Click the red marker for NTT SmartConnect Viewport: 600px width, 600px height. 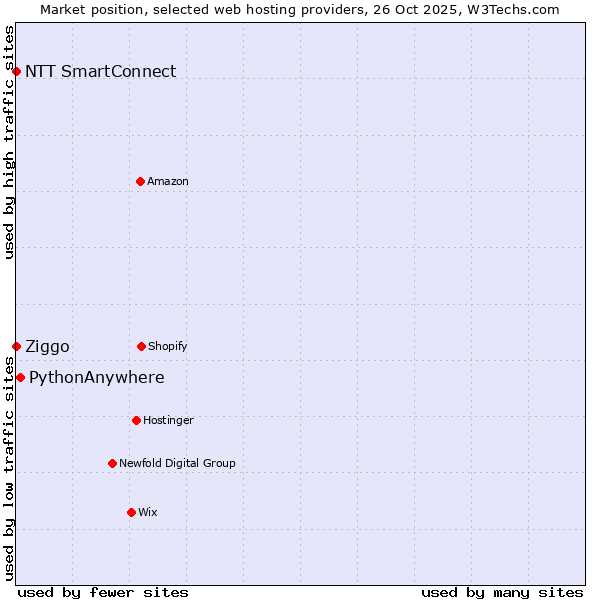pos(16,71)
